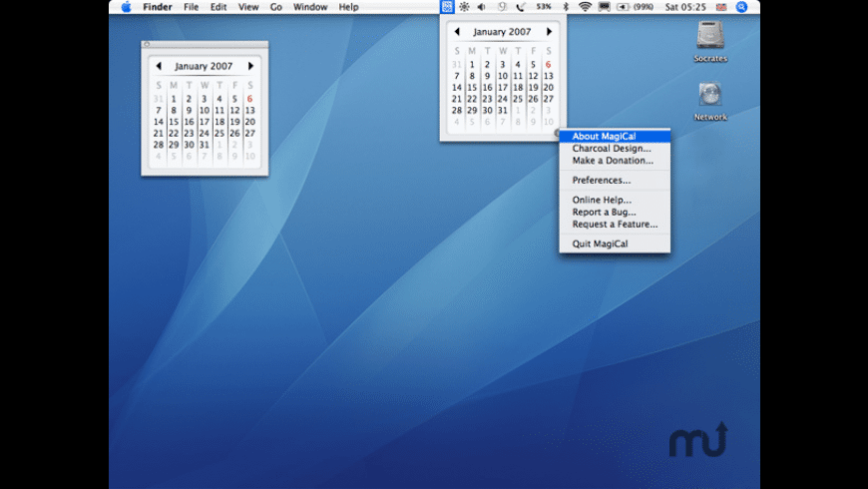Click January 2007 title in floating calendar window

[204, 66]
